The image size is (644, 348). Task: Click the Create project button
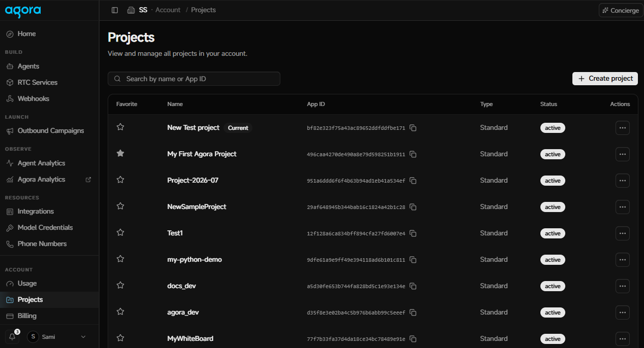click(605, 79)
